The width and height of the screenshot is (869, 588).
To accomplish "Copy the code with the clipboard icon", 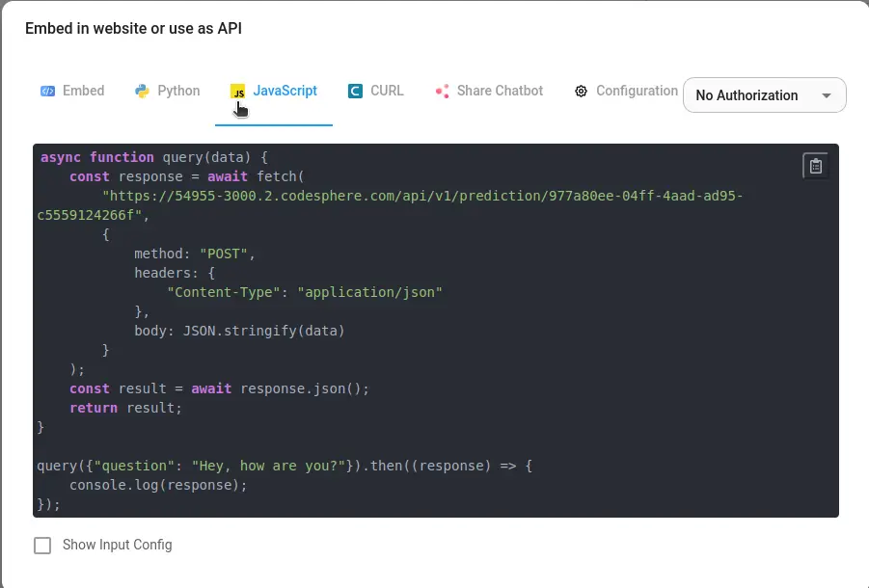I will pos(815,165).
